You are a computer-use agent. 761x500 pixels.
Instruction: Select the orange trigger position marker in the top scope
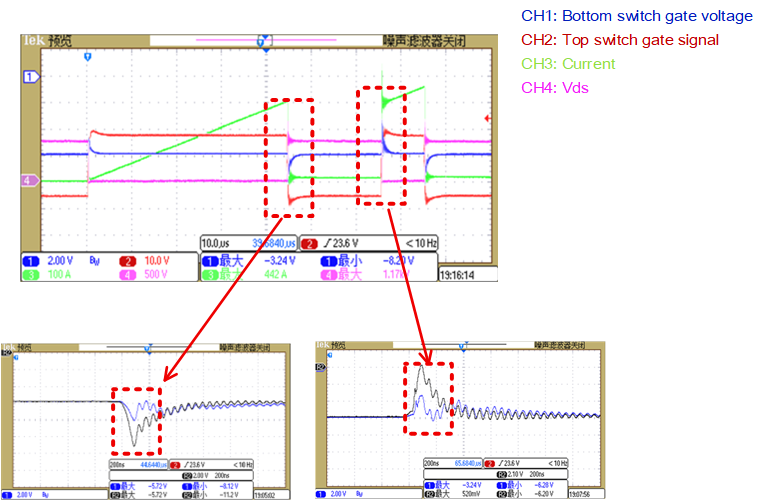pyautogui.click(x=88, y=58)
